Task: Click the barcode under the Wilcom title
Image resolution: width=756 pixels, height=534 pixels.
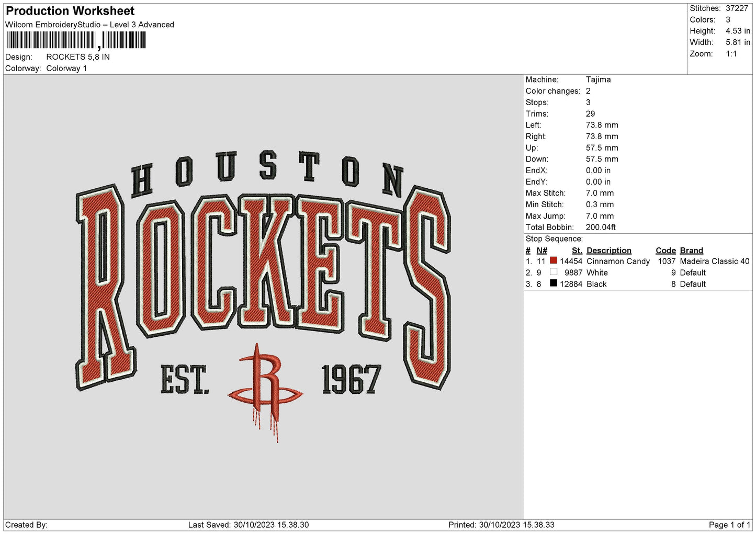Action: (76, 40)
